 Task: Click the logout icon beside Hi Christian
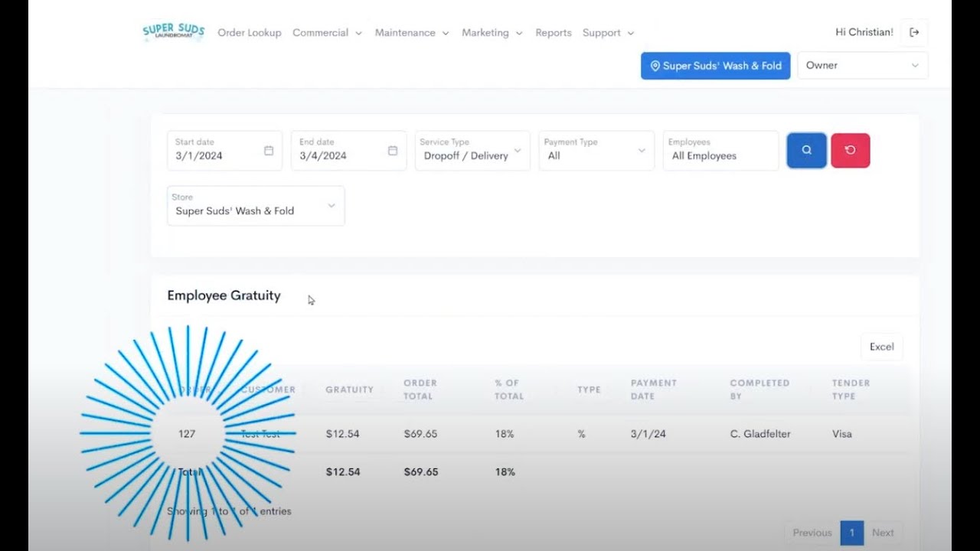click(914, 32)
